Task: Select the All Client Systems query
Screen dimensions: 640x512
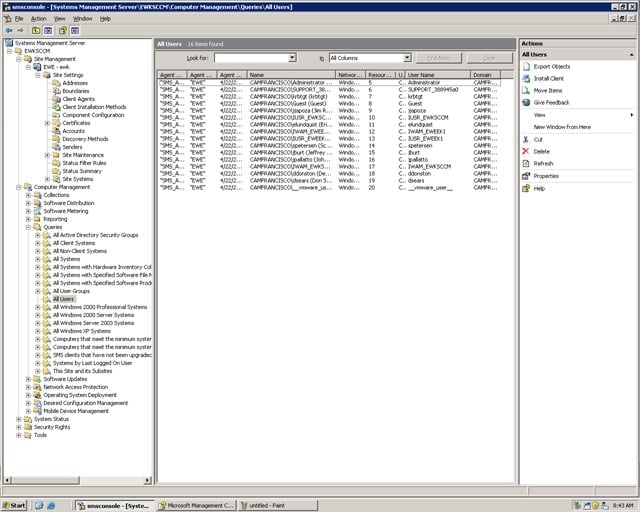Action: pyautogui.click(x=74, y=243)
